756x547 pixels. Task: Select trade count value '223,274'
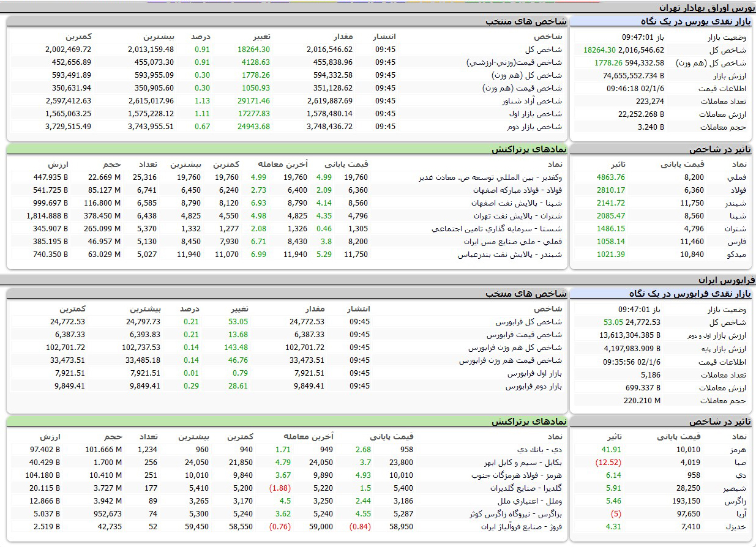(649, 102)
